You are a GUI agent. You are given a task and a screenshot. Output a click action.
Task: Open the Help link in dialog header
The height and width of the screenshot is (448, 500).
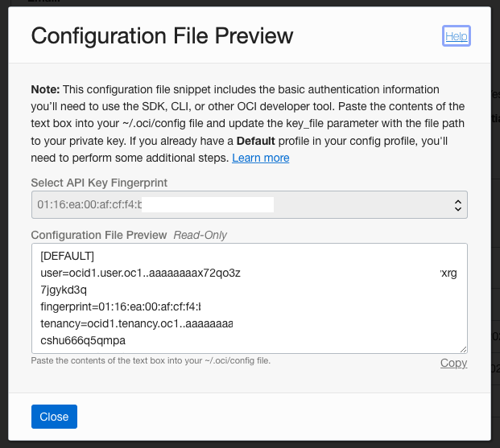click(456, 36)
